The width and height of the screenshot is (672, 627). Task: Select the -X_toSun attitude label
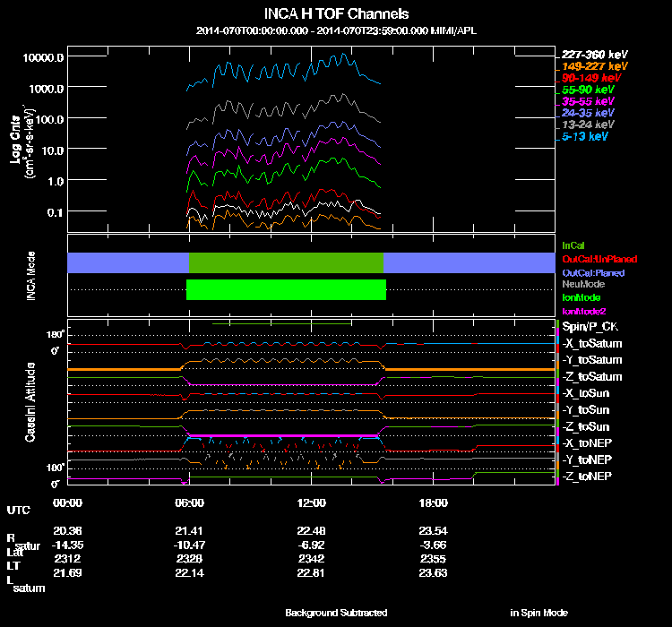point(585,393)
